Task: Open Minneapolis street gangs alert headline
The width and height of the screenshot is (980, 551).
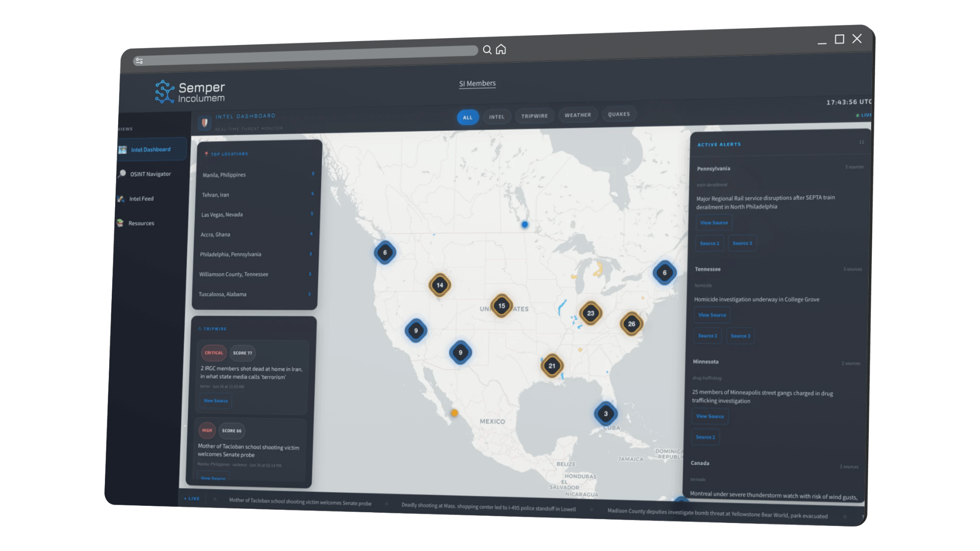Action: pyautogui.click(x=762, y=397)
